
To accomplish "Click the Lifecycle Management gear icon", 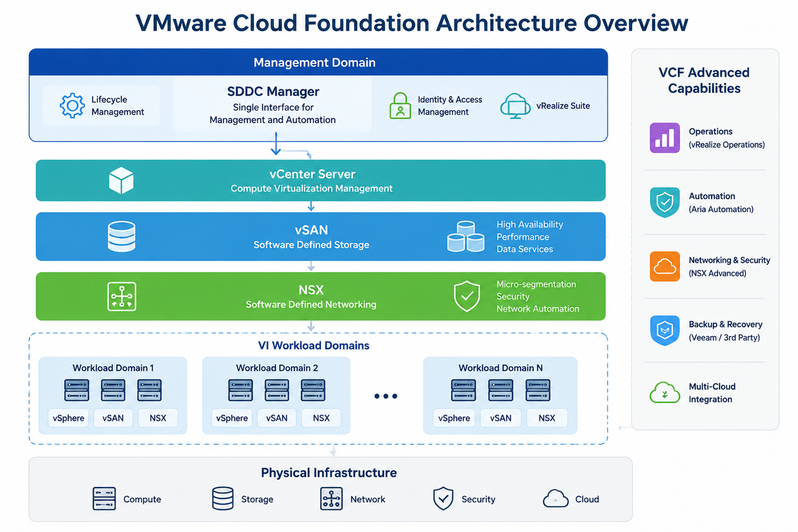I will coord(72,105).
